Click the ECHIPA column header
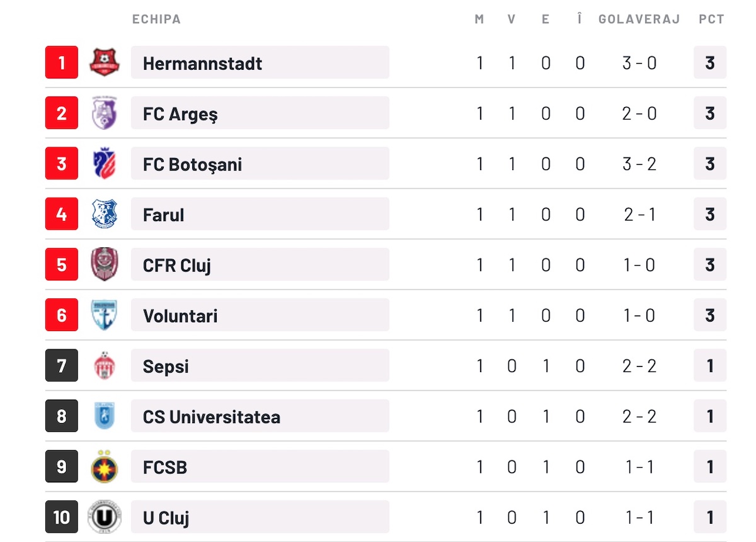The height and width of the screenshot is (542, 756). coord(156,19)
